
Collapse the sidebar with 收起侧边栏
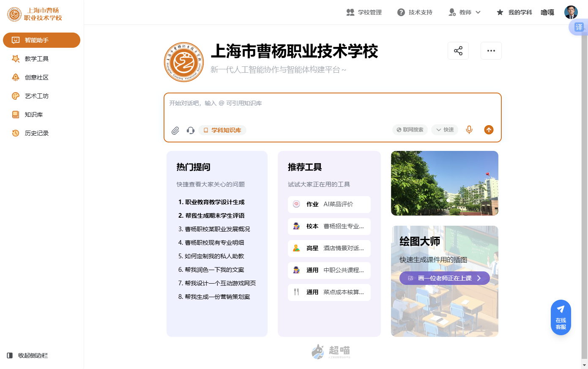point(28,355)
